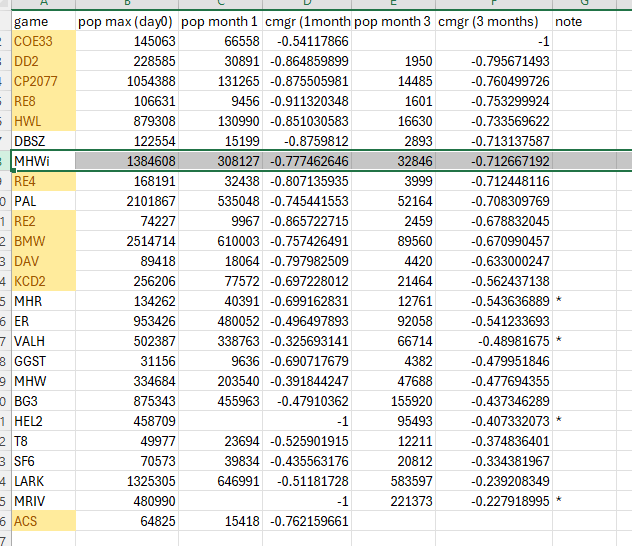632x546 pixels.
Task: Select cell with value 145063
Action: pos(127,41)
